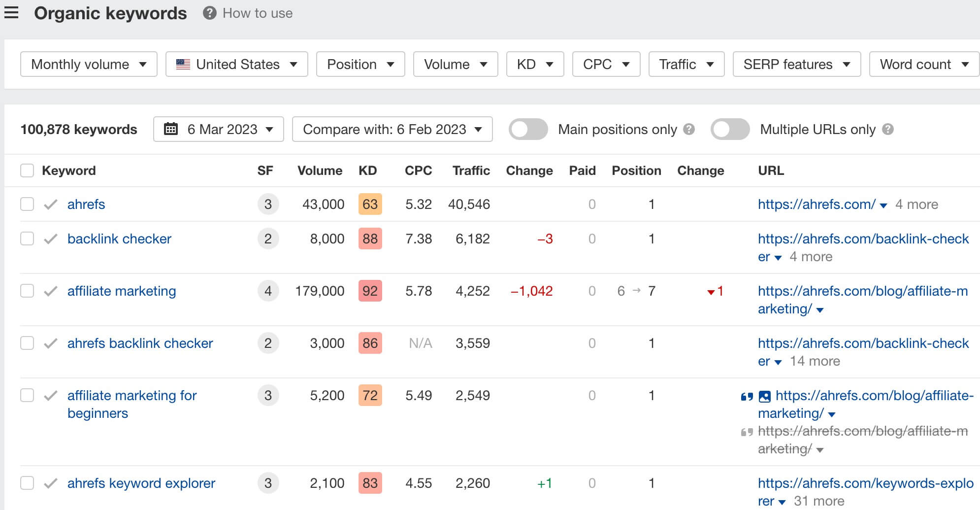This screenshot has height=510, width=980.
Task: Click checkmark icon beside backlink checker
Action: pyautogui.click(x=51, y=239)
